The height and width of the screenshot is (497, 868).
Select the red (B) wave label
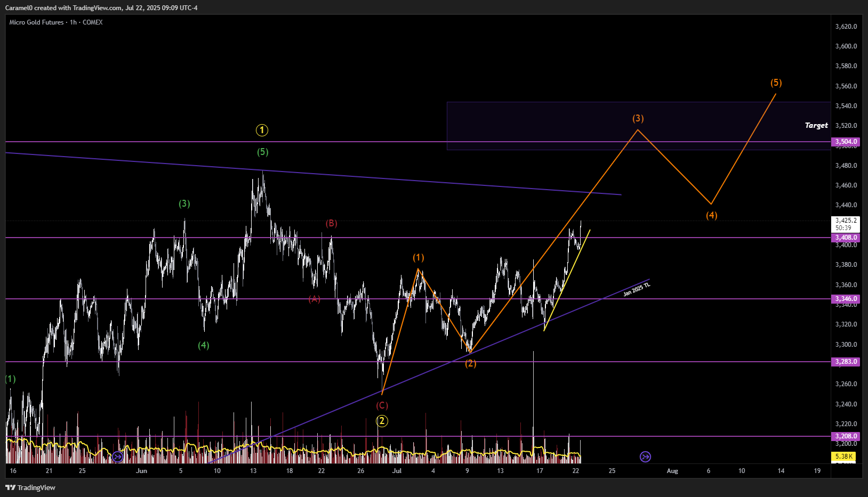(x=332, y=223)
